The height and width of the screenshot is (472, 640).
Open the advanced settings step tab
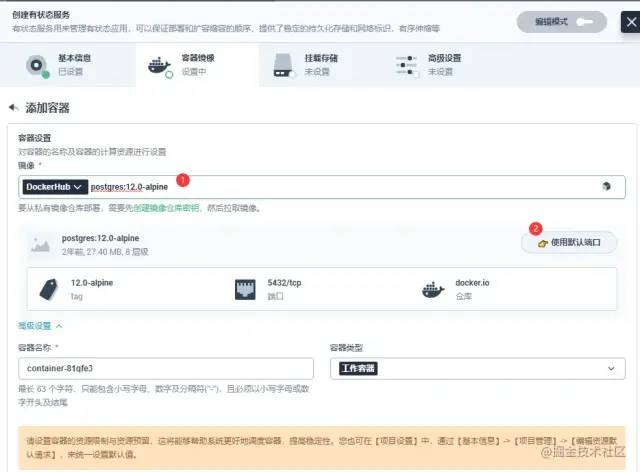[x=444, y=65]
